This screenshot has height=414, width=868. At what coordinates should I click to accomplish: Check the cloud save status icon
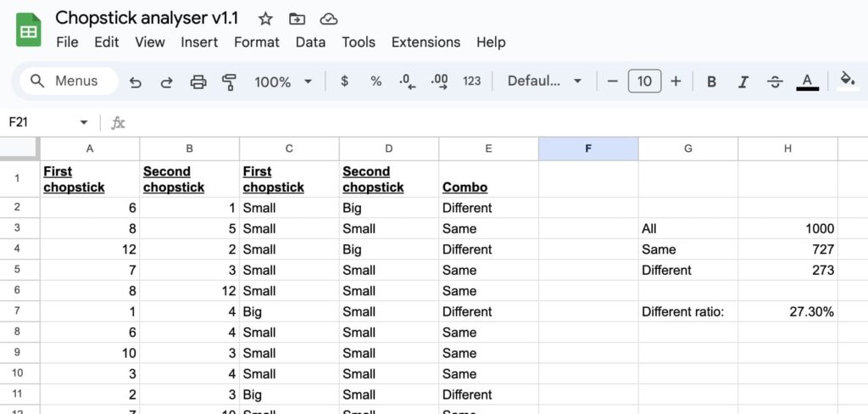click(329, 19)
